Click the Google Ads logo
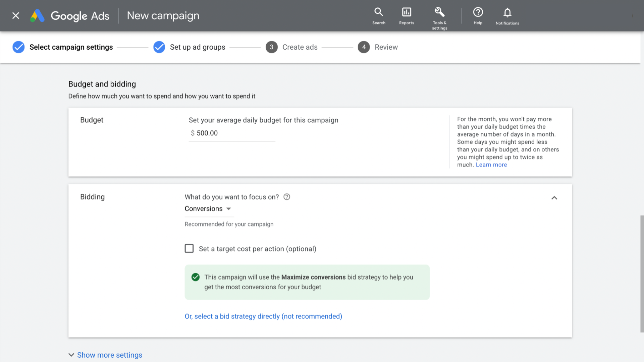Screen dimensions: 644x362 tap(38, 16)
